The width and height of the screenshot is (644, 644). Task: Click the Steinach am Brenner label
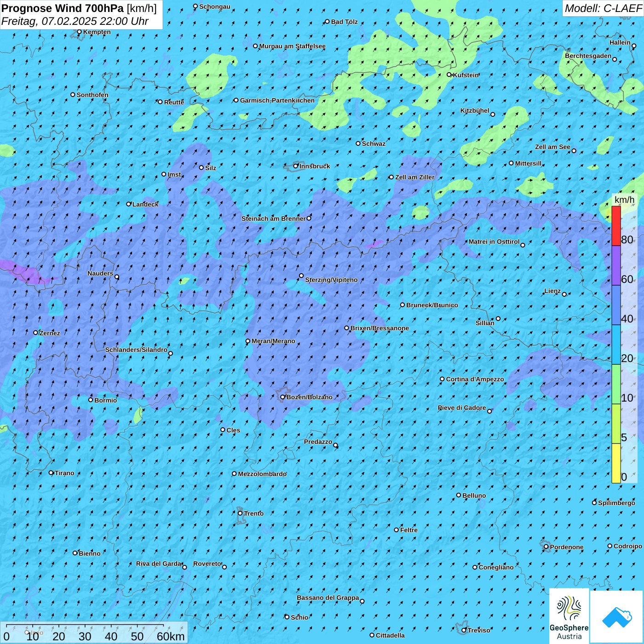point(273,218)
